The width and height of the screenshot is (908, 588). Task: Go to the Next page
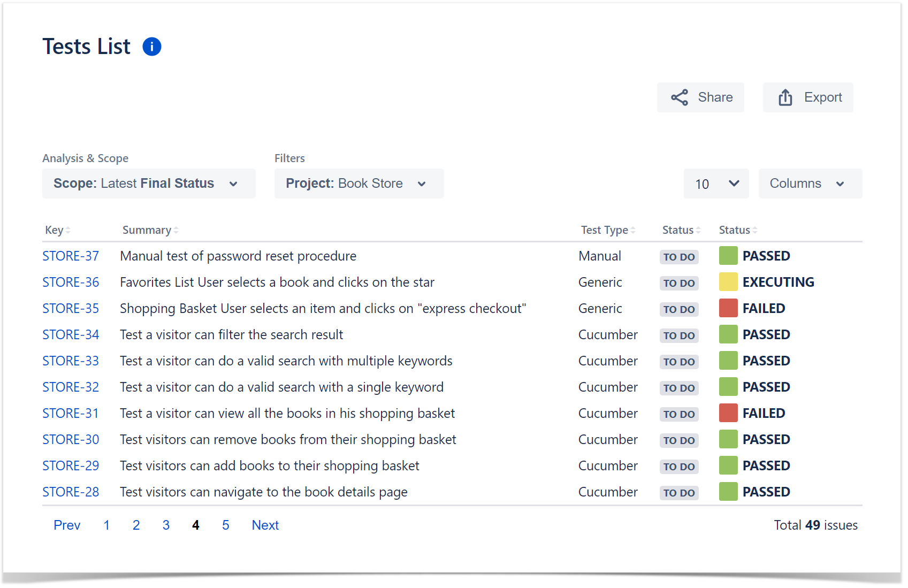point(265,525)
